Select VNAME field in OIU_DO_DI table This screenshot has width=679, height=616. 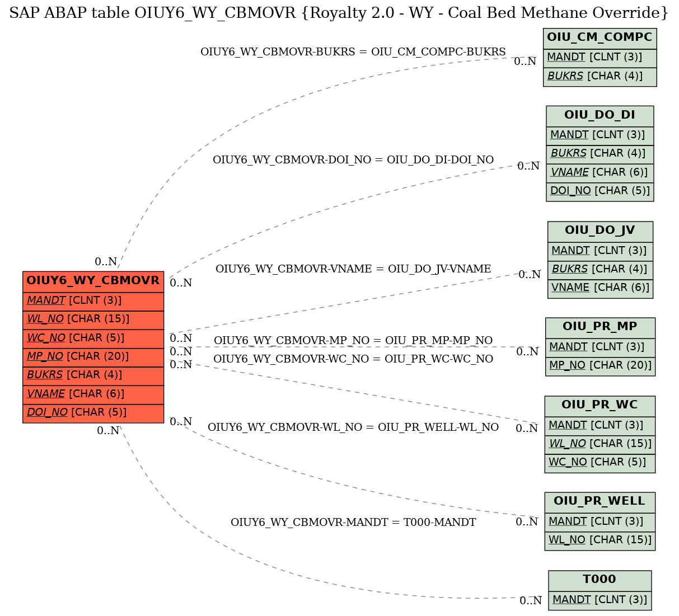600,173
